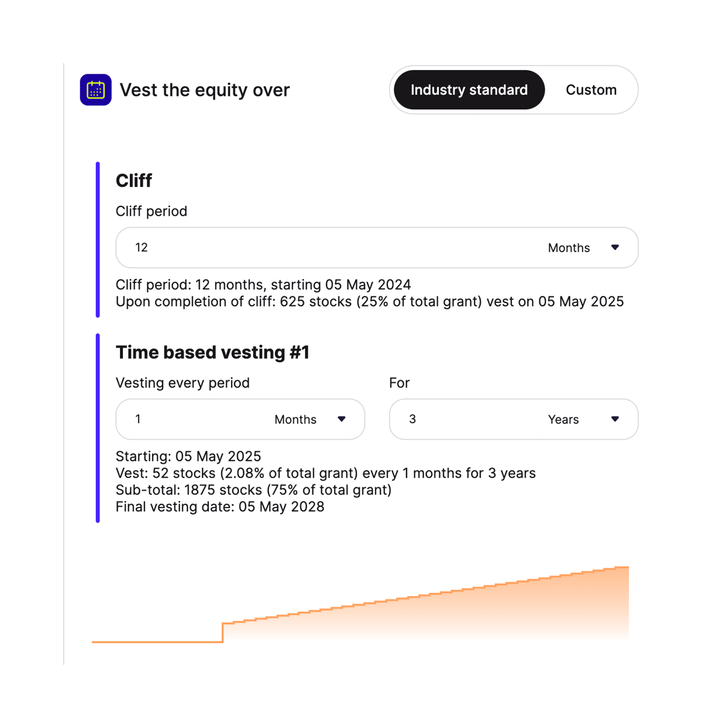Click the chevron on the vesting period unit selector
This screenshot has width=702, height=728.
tap(342, 419)
